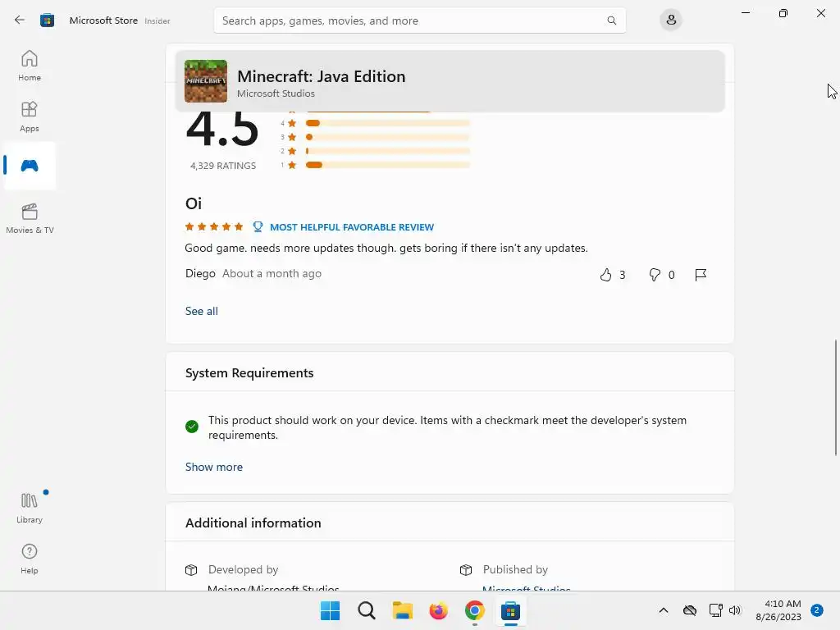Open the Movies & TV section
The image size is (840, 630).
[30, 218]
